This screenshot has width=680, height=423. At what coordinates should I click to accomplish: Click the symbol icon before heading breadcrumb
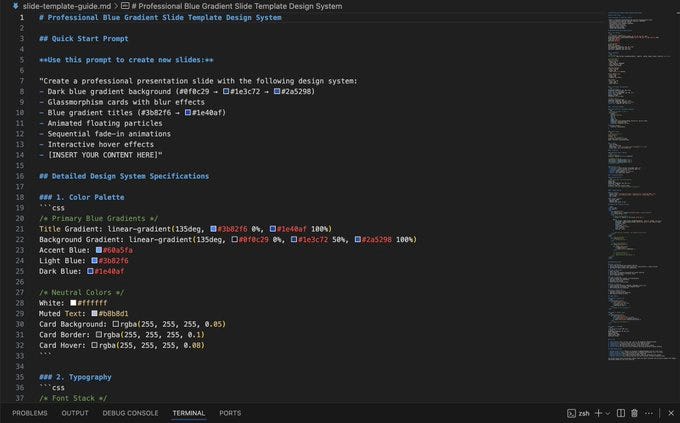point(125,6)
